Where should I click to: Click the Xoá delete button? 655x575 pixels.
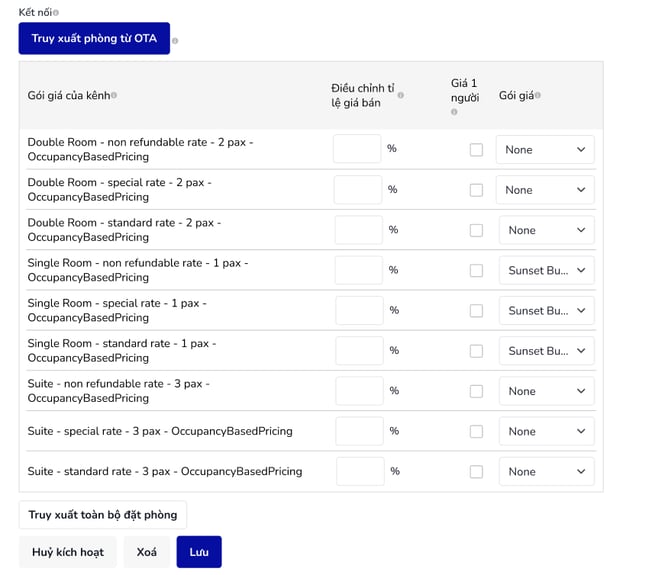point(147,552)
